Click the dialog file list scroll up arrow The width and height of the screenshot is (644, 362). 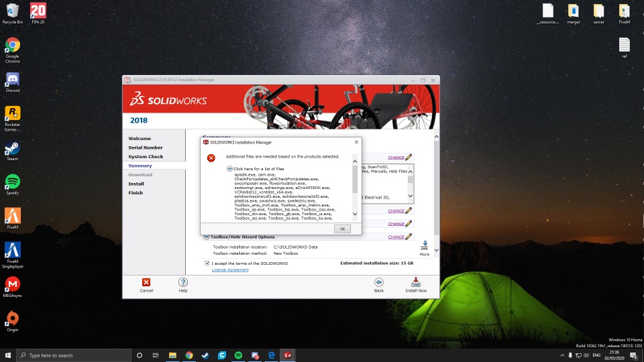355,162
